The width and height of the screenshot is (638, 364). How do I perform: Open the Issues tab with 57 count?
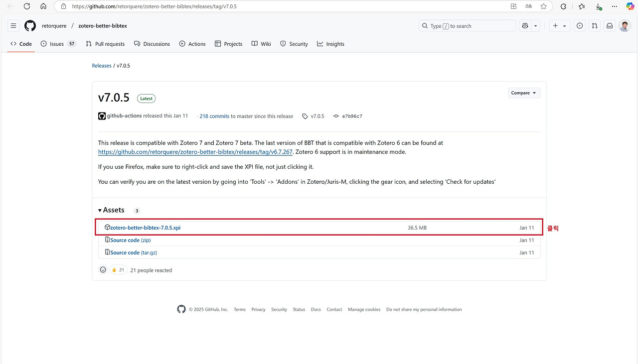(x=58, y=44)
